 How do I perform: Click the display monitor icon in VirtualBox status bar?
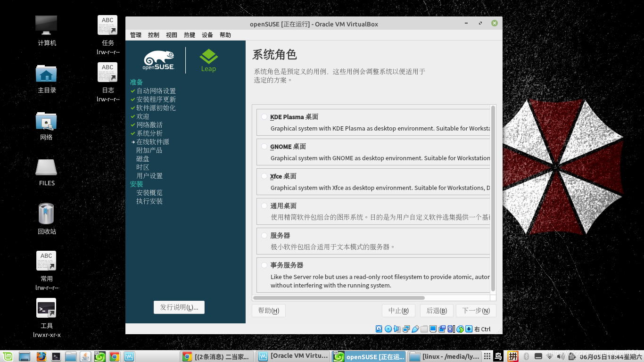[433, 329]
